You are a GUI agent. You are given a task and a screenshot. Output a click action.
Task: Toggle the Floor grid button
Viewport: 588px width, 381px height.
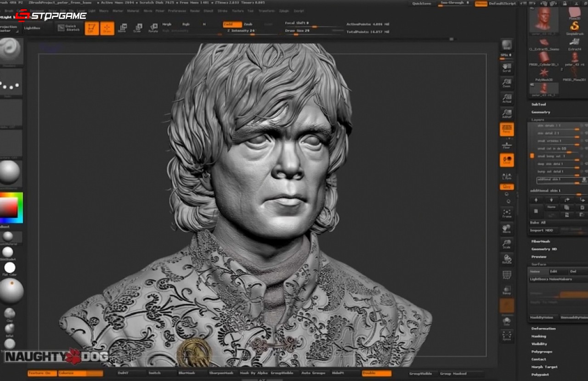point(507,145)
